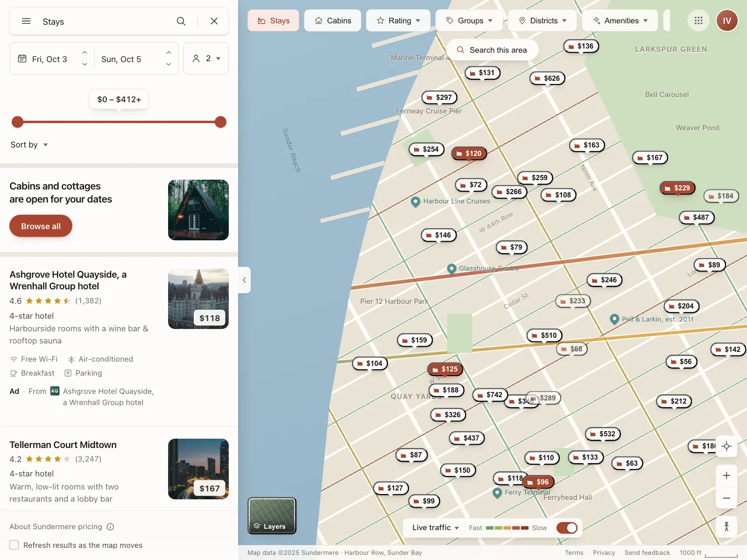The width and height of the screenshot is (747, 560).
Task: Open the Privacy link
Action: pos(604,553)
